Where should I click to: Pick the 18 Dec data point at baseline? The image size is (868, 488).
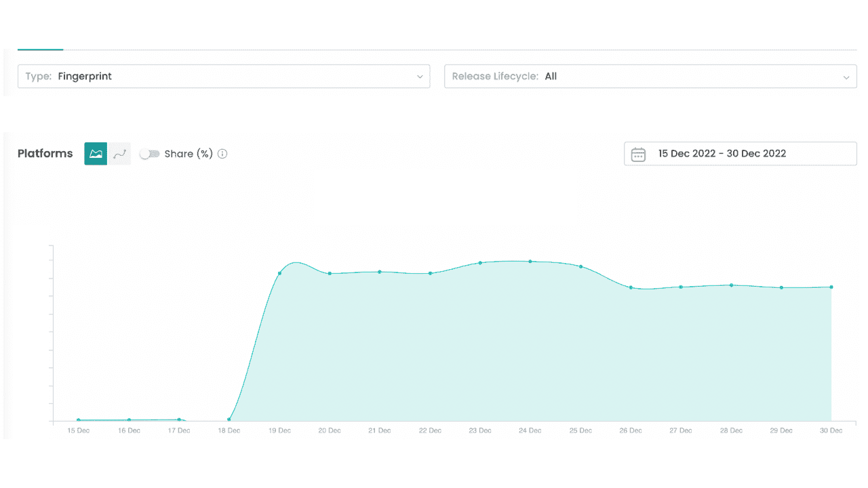pyautogui.click(x=229, y=420)
